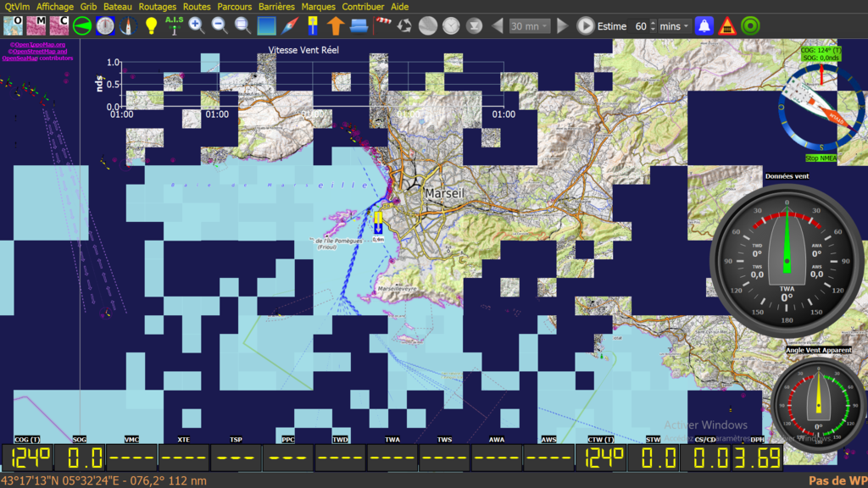
Task: Click the blue square toolbar icon
Action: click(266, 26)
